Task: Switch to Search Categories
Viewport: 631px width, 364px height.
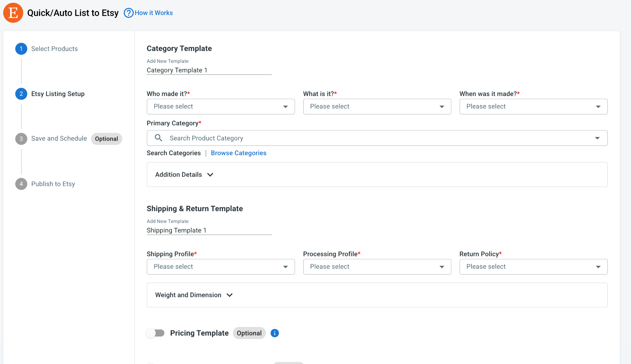Action: point(173,153)
